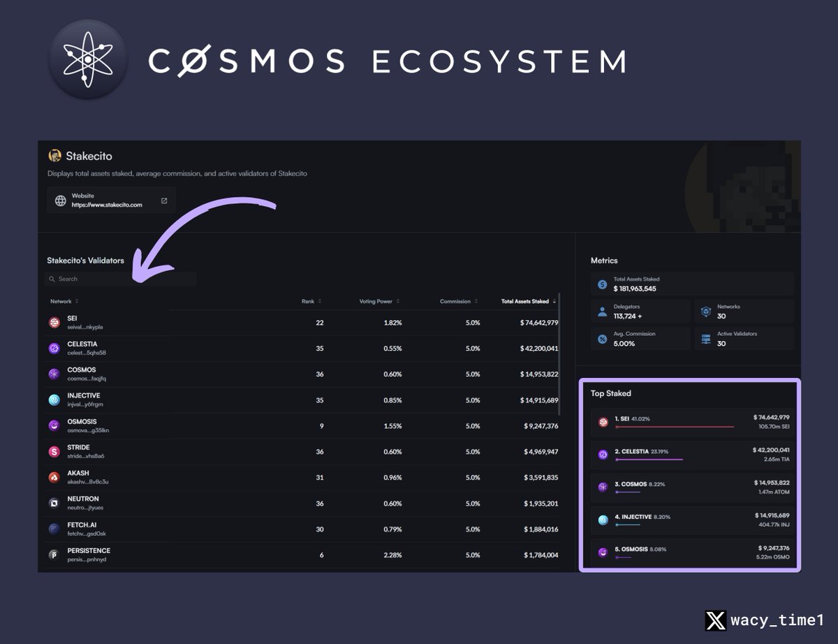Viewport: 838px width, 644px height.
Task: Click the CELESTIA network icon in validators table
Action: point(54,348)
